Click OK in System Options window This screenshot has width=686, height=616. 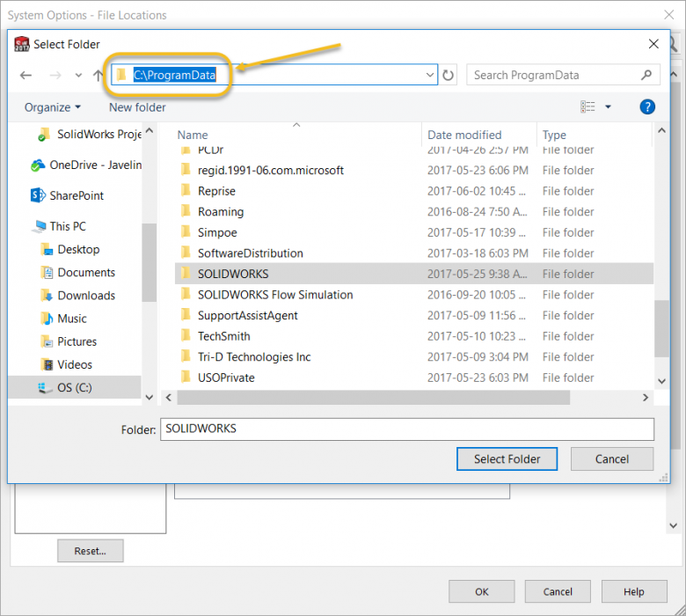[481, 591]
